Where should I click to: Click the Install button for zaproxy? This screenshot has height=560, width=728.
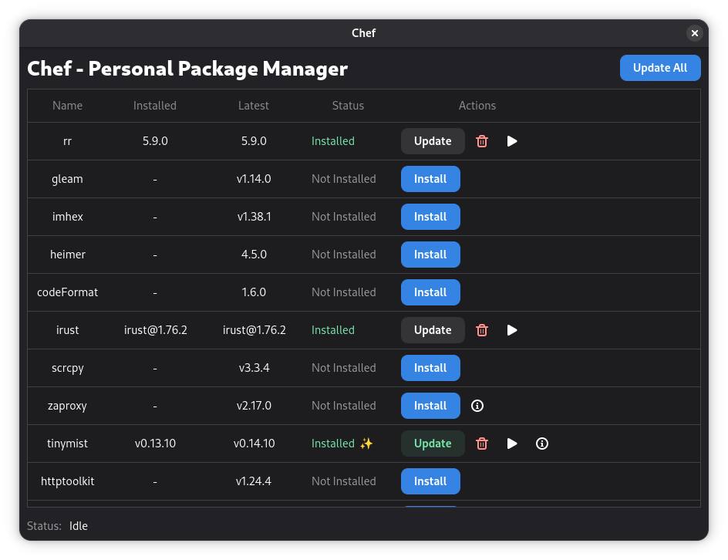pyautogui.click(x=430, y=406)
